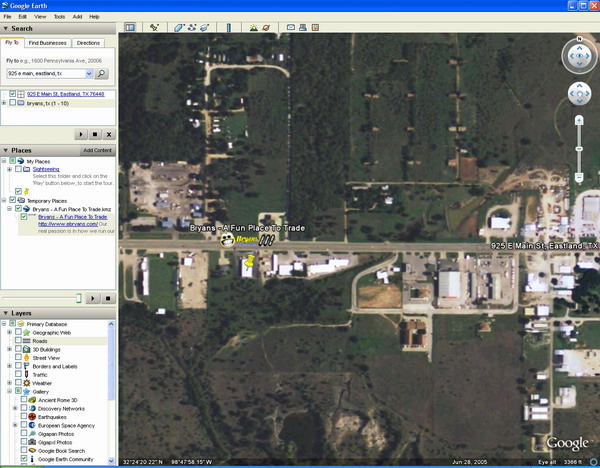Open the Fly To address dropdown
600x468 pixels.
coord(89,73)
